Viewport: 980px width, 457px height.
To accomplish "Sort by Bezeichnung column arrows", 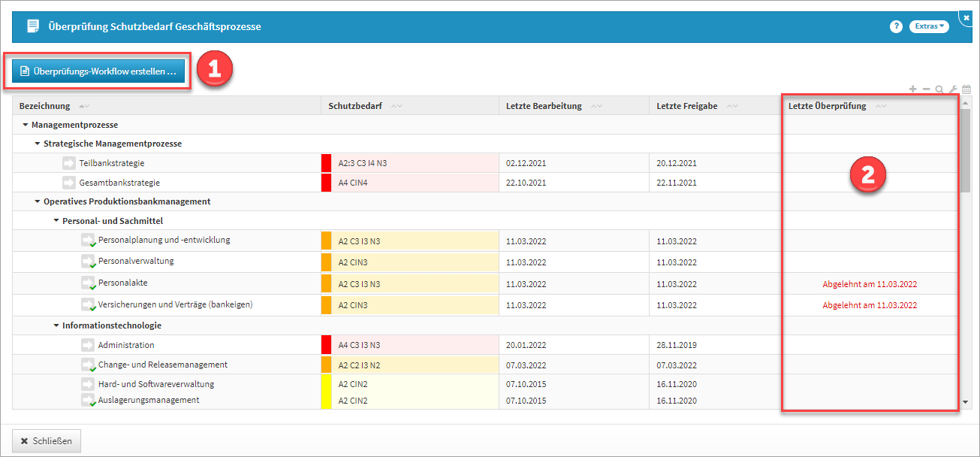I will coord(83,106).
